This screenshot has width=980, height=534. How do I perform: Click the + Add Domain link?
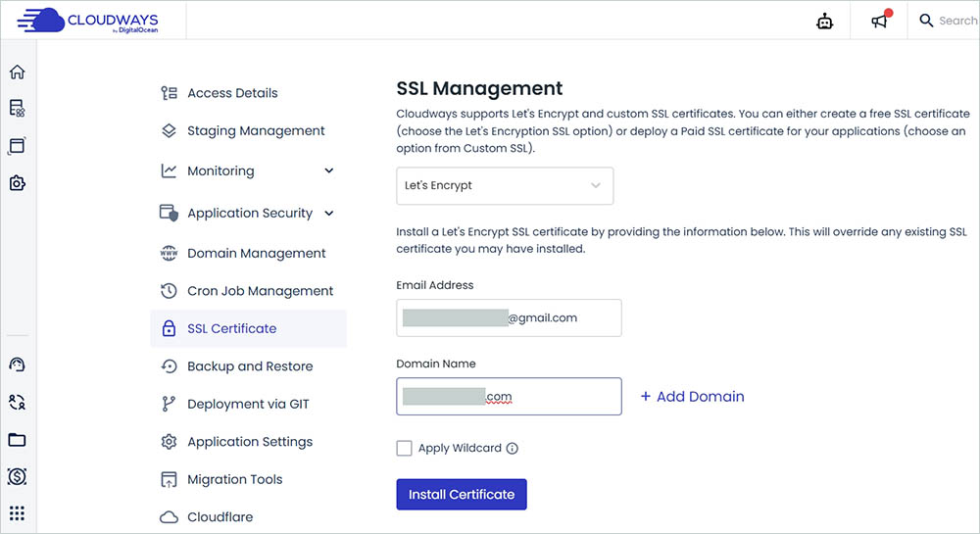pyautogui.click(x=693, y=397)
